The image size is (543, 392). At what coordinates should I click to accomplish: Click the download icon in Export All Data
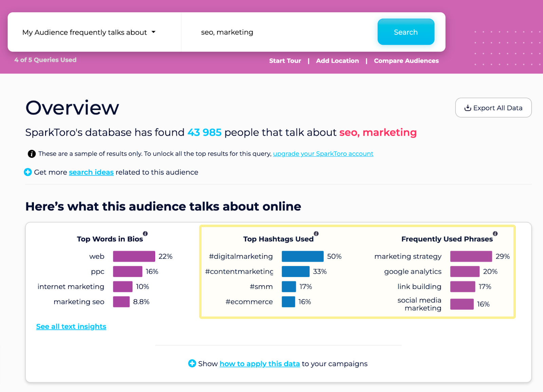coord(467,108)
